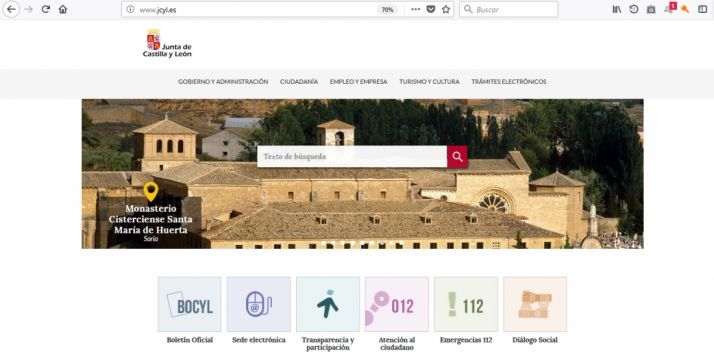Click the Soria label under the monastery title
714x360 pixels.
(x=151, y=238)
